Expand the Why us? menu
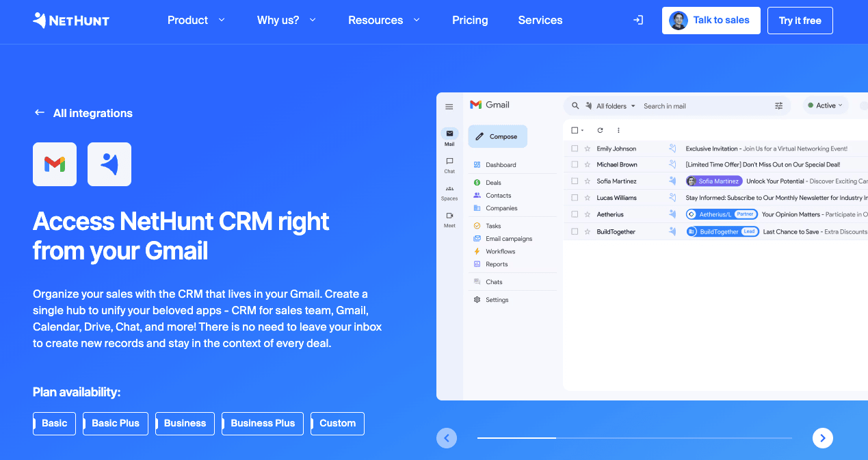 287,21
